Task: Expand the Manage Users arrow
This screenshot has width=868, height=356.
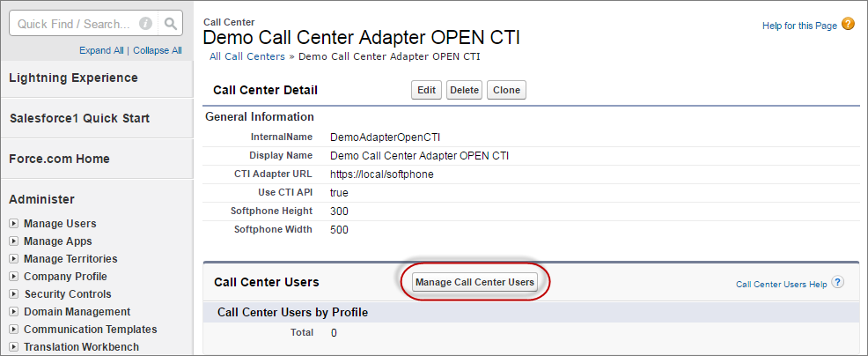Action: coord(14,224)
